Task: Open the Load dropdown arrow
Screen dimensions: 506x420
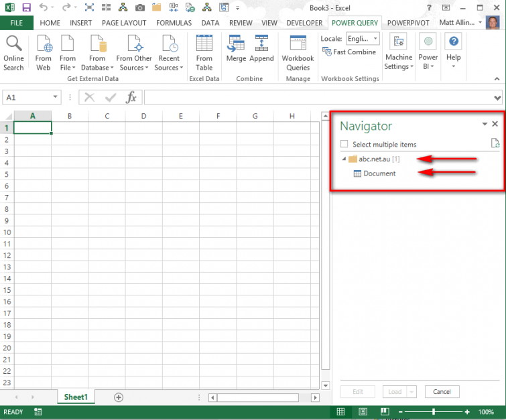Action: pyautogui.click(x=412, y=392)
